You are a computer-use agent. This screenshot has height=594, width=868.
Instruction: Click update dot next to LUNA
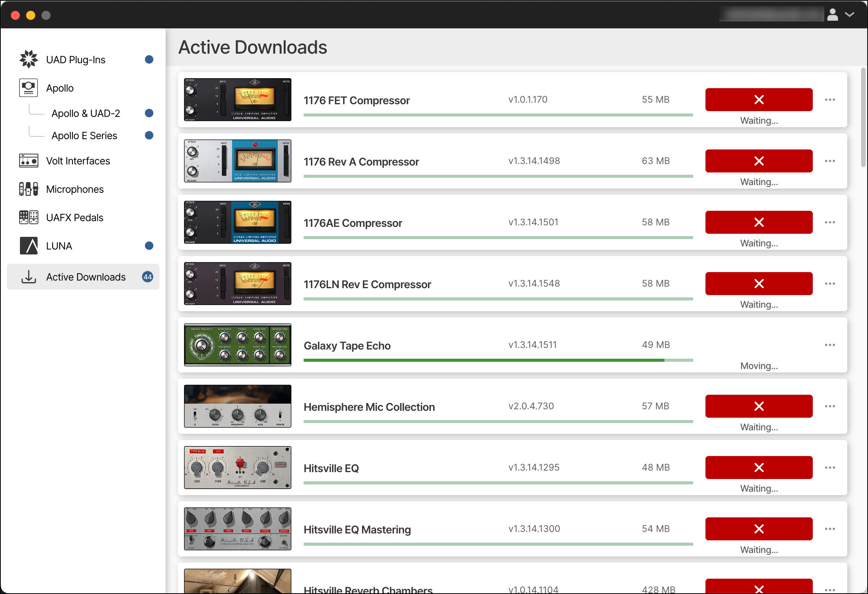149,246
